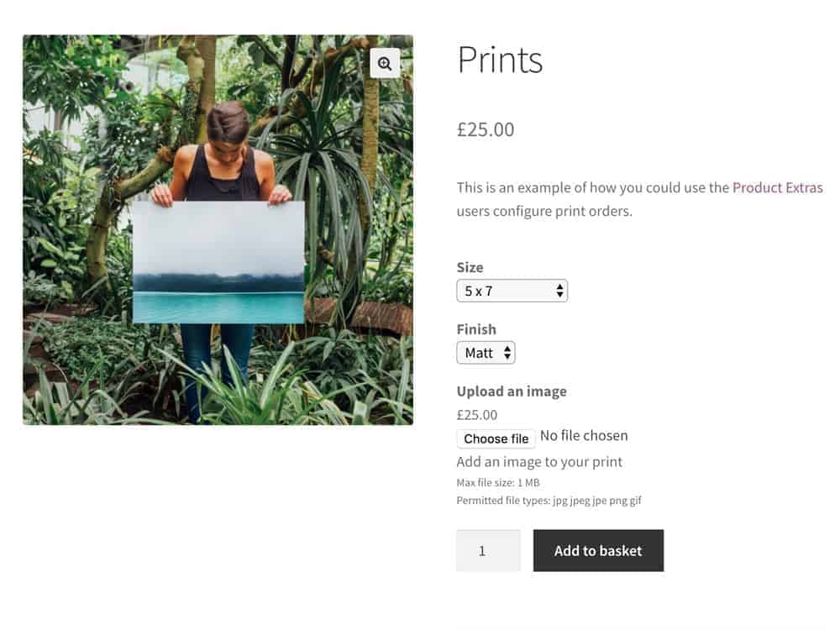The height and width of the screenshot is (630, 840).
Task: Follow the Product Extras link
Action: point(777,187)
